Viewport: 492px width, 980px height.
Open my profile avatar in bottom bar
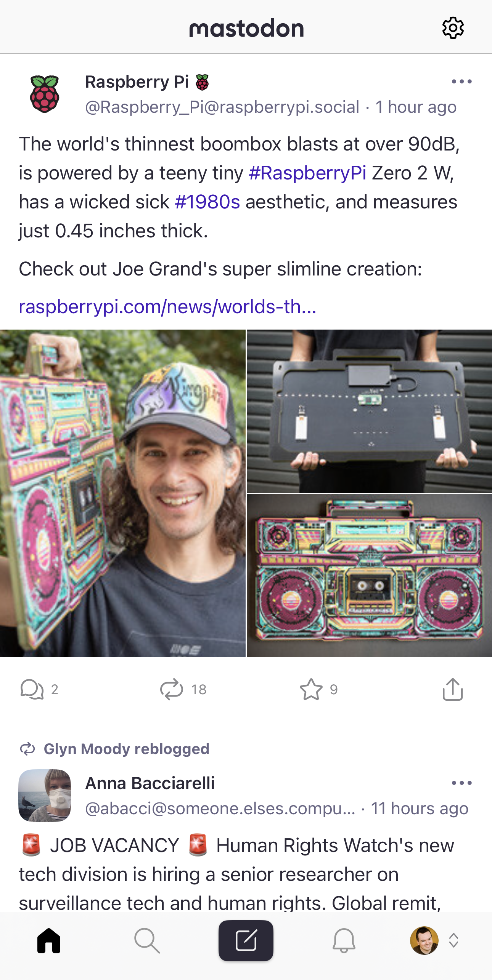point(424,940)
